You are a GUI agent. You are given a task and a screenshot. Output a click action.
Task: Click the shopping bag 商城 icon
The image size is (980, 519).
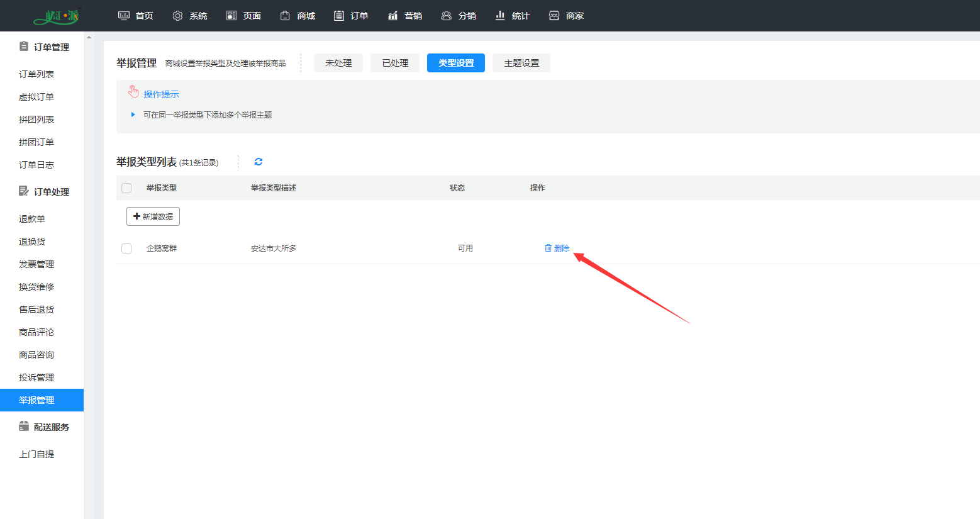tap(285, 16)
